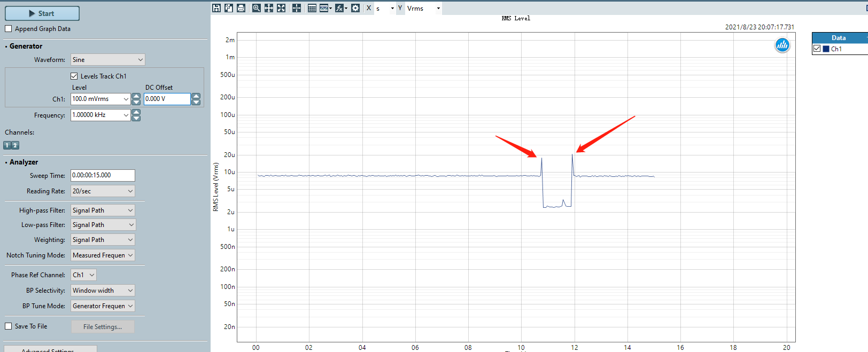Open the Waveform dropdown
The width and height of the screenshot is (868, 352).
tap(108, 60)
